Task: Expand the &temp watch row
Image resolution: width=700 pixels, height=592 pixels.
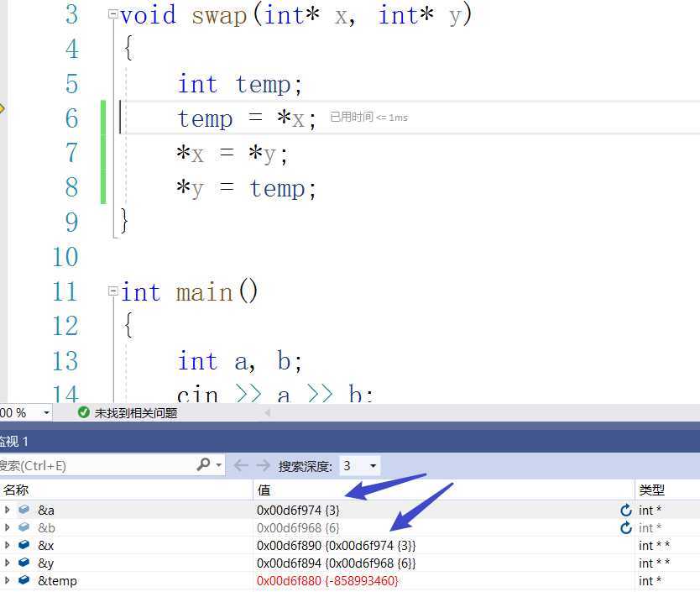Action: click(8, 580)
